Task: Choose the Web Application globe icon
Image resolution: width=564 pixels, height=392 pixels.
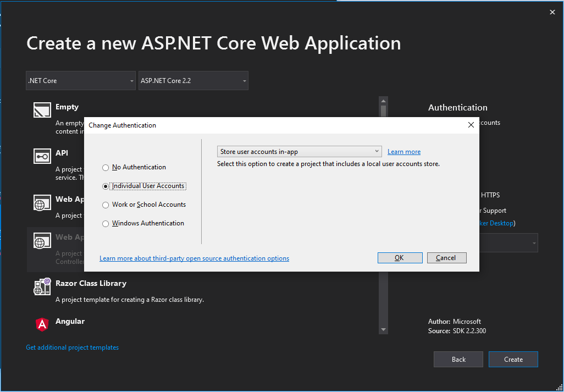Action: 42,203
